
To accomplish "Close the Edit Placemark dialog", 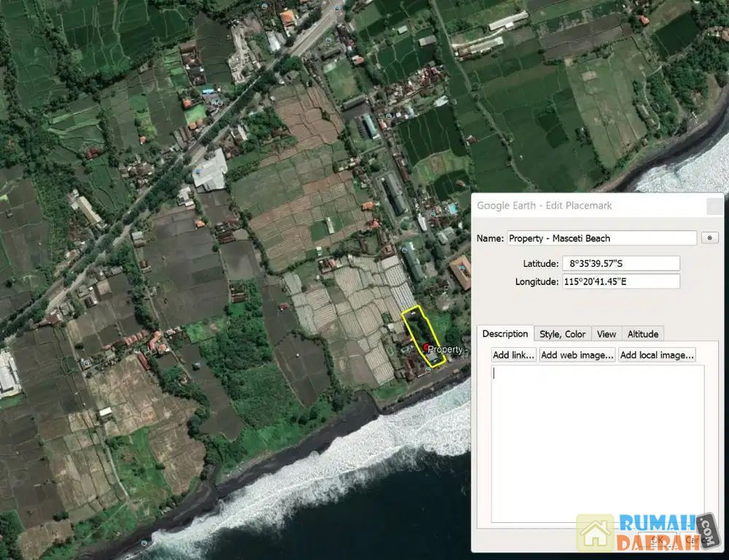I will click(714, 206).
